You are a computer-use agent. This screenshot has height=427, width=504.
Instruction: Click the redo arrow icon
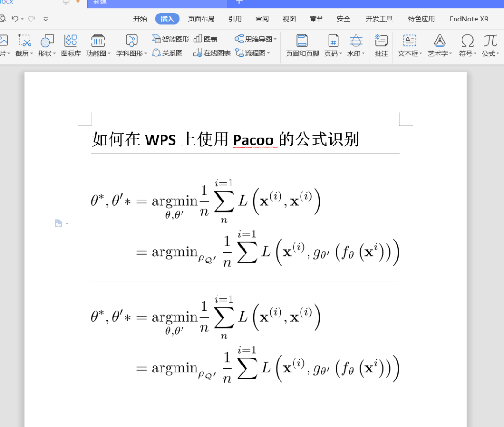32,19
